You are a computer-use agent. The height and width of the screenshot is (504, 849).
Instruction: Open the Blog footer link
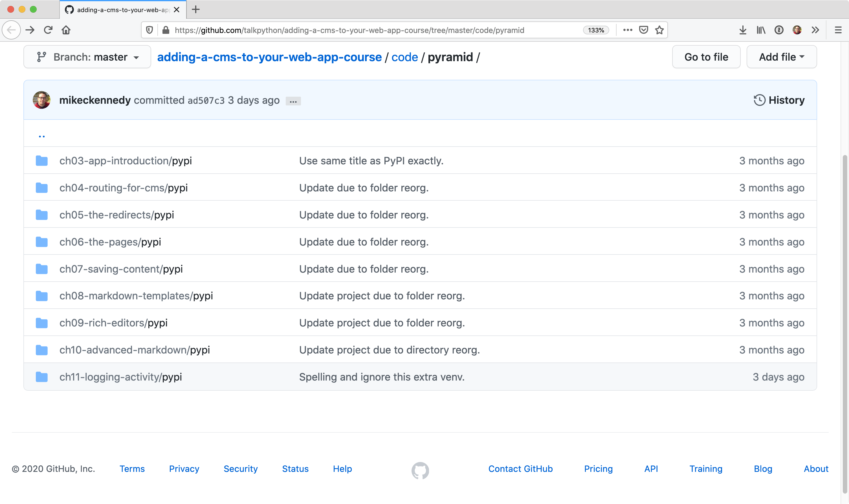click(763, 469)
